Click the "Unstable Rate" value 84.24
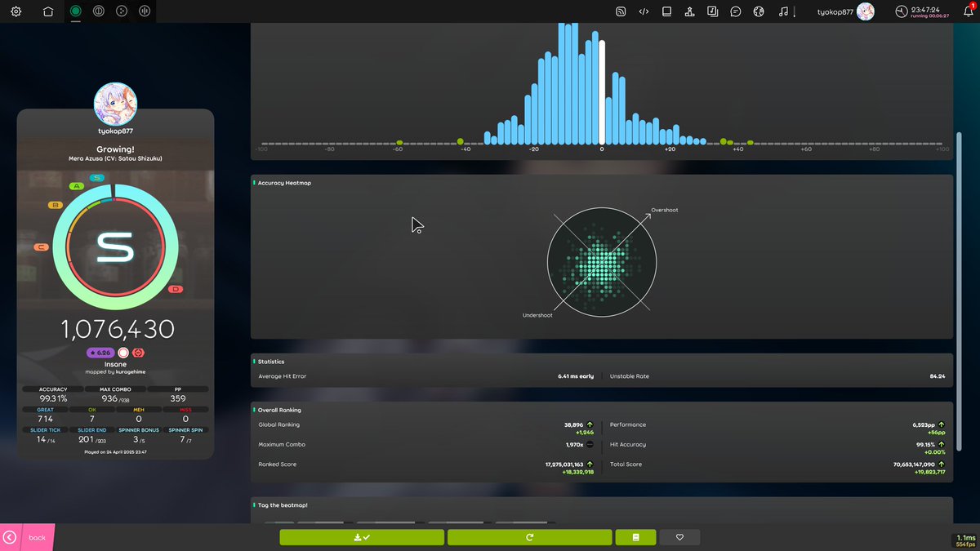This screenshot has height=551, width=980. [937, 376]
